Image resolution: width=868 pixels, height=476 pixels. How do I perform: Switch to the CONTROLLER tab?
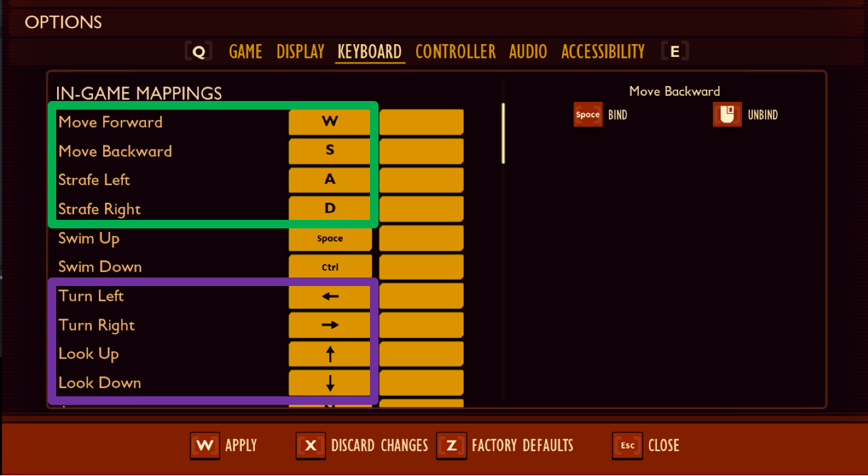tap(455, 51)
